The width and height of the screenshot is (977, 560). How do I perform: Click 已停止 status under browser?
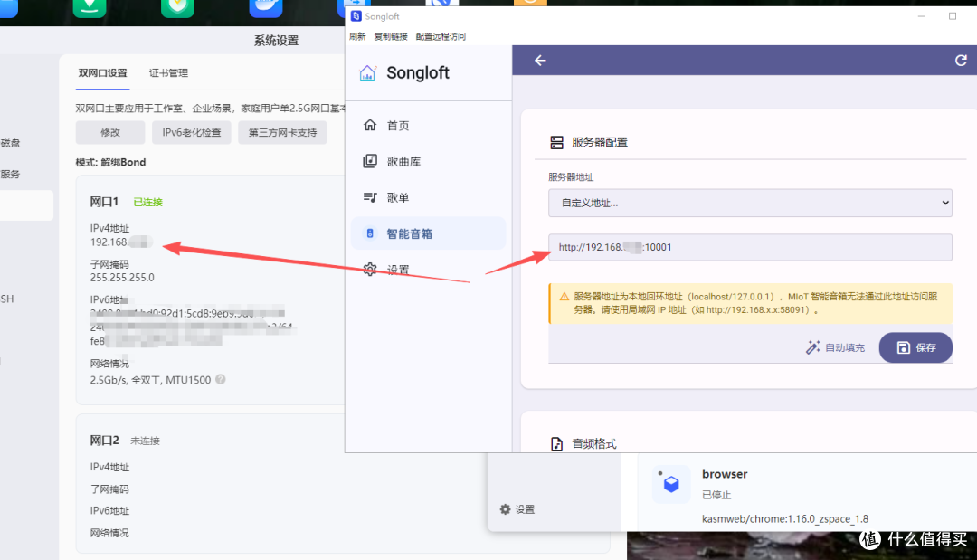716,495
